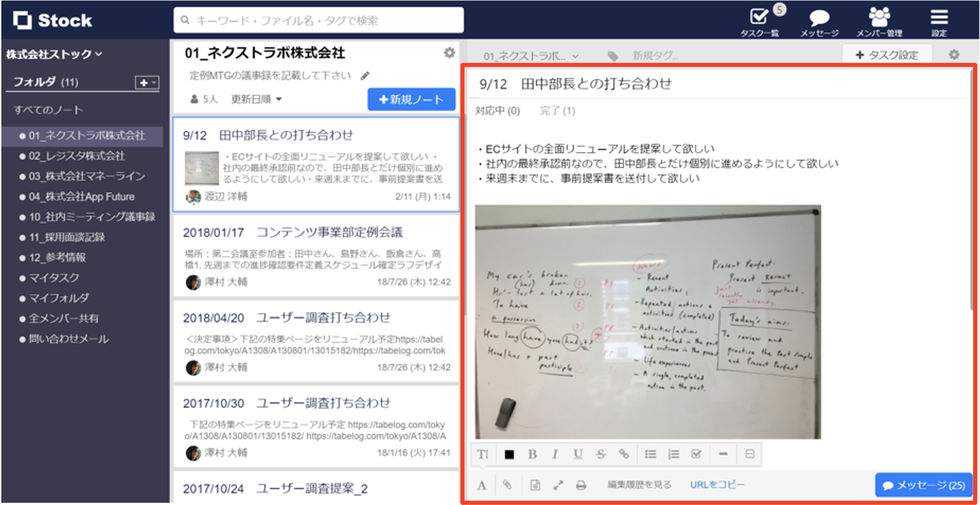This screenshot has width=980, height=505.
Task: Insert a checkbox list item
Action: tap(696, 454)
